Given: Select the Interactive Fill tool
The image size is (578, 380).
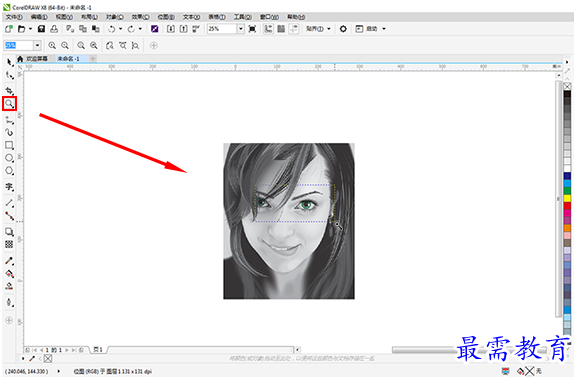Looking at the screenshot, I should point(10,274).
